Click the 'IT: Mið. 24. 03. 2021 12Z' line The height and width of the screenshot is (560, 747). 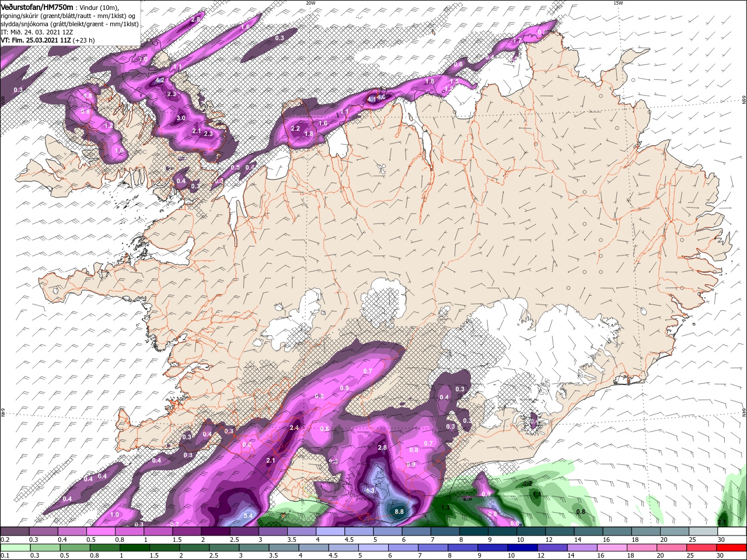(x=36, y=32)
